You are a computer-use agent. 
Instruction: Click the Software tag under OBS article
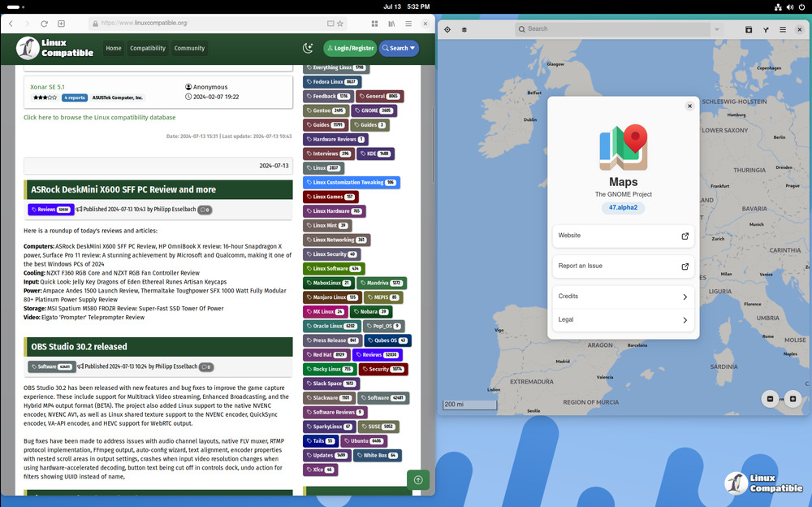tap(51, 366)
